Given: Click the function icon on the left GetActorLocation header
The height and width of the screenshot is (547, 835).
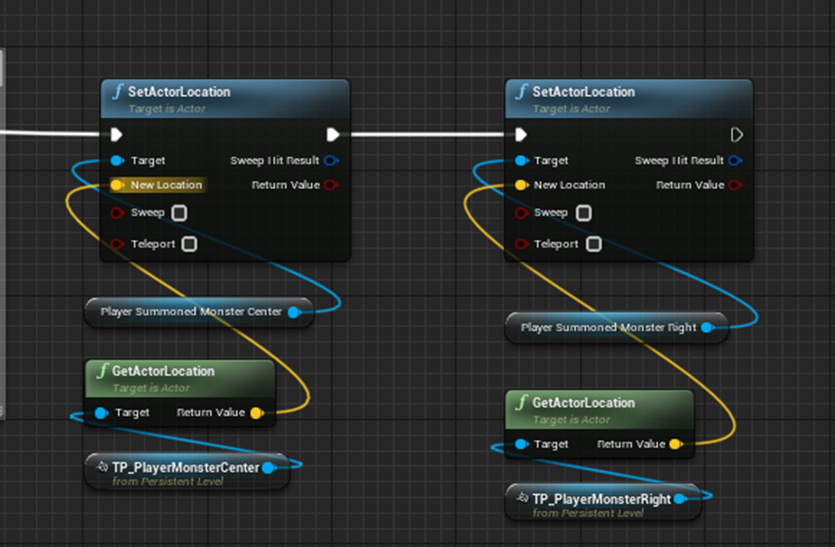Looking at the screenshot, I should 102,371.
